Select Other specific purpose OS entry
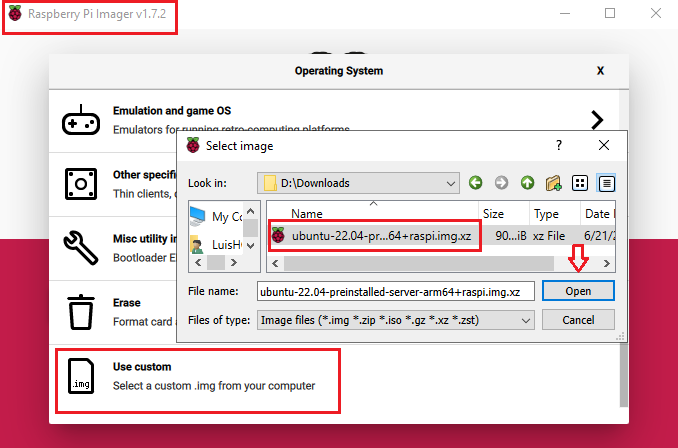Image resolution: width=678 pixels, height=448 pixels. pos(113,184)
